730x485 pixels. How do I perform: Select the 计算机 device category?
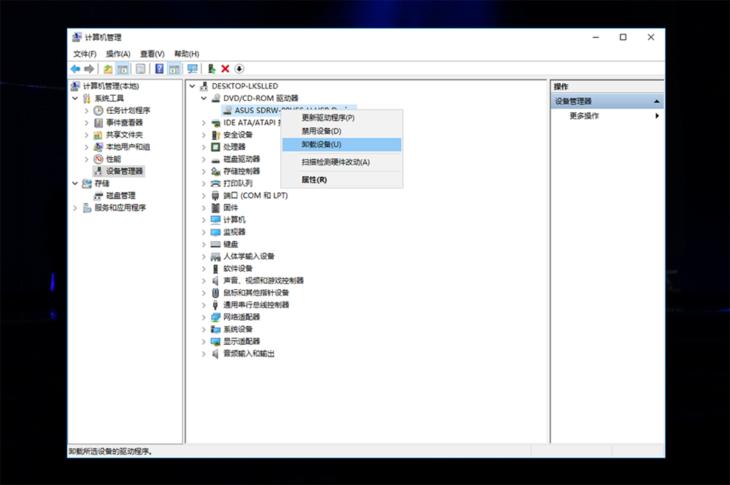(x=234, y=220)
